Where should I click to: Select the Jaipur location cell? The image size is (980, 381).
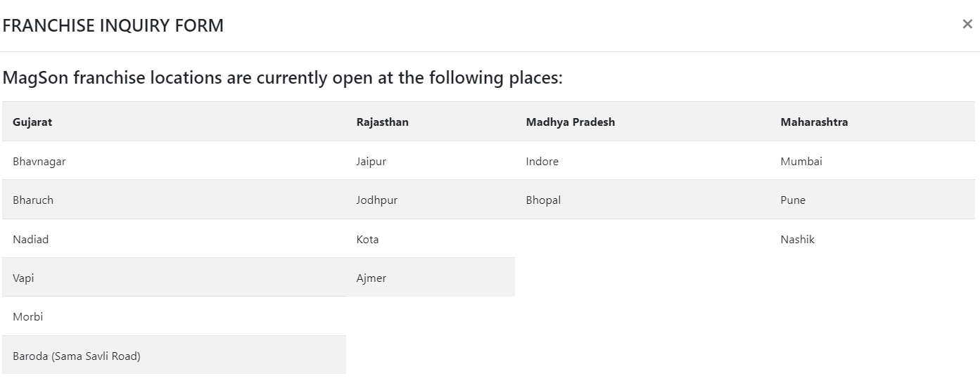[431, 161]
